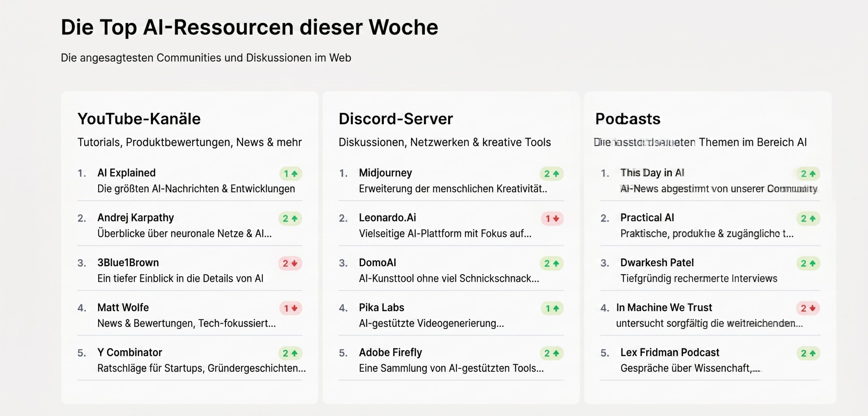Click Practical AI green up badge
868x416 pixels.
pyautogui.click(x=808, y=219)
